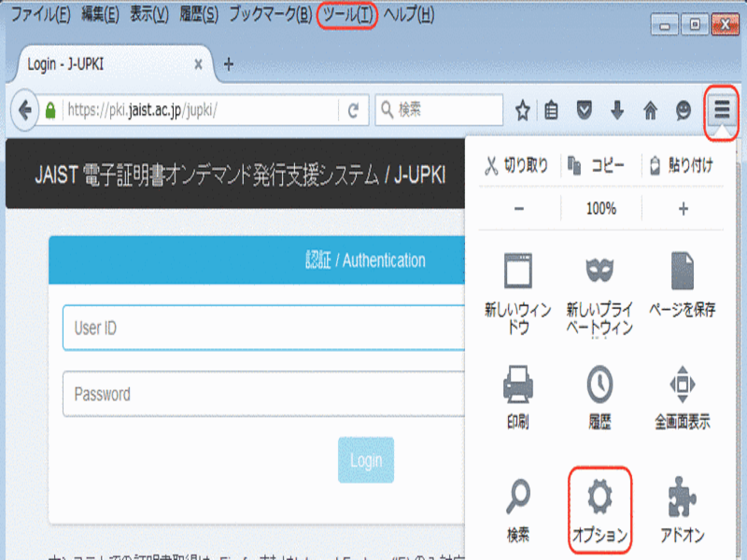
Task: Click the Pocket save icon
Action: click(x=585, y=110)
